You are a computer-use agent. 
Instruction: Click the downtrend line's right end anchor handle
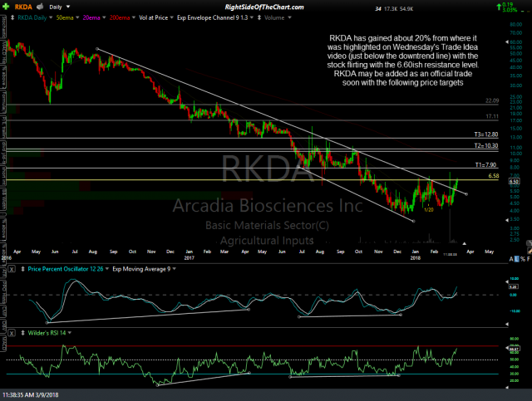(466, 194)
